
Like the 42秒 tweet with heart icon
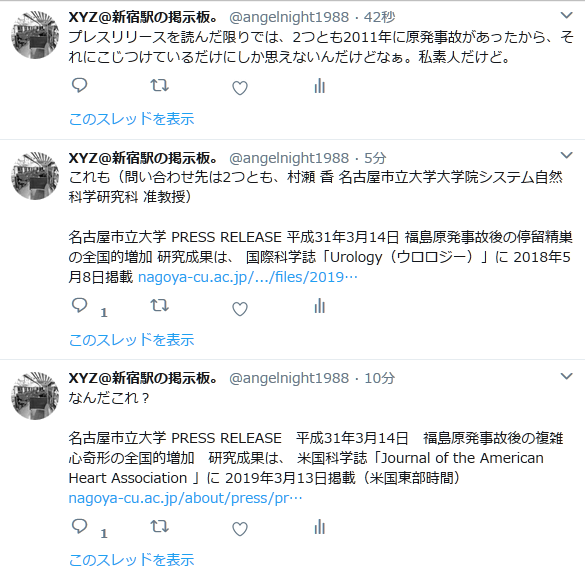pos(240,88)
